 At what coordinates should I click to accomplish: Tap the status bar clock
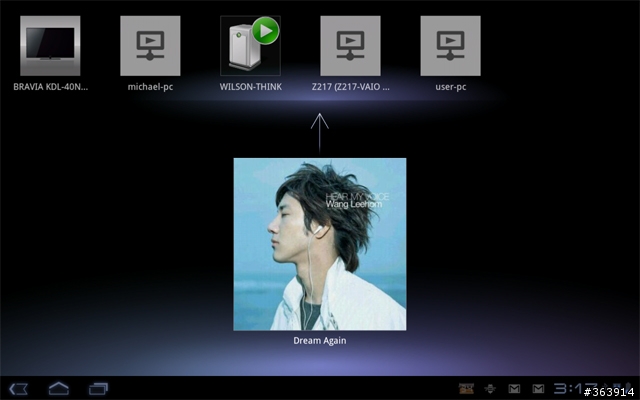575,388
